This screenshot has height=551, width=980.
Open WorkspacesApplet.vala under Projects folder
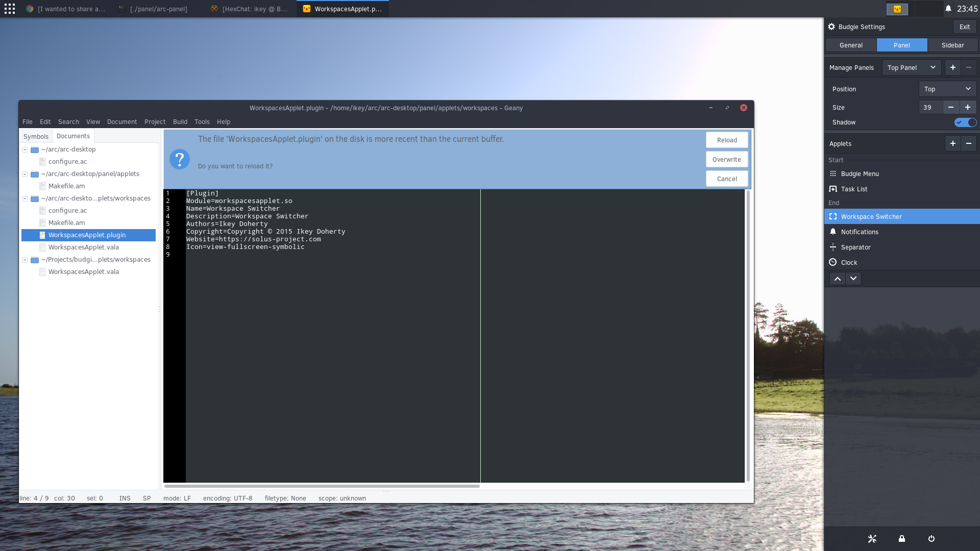[x=83, y=272]
